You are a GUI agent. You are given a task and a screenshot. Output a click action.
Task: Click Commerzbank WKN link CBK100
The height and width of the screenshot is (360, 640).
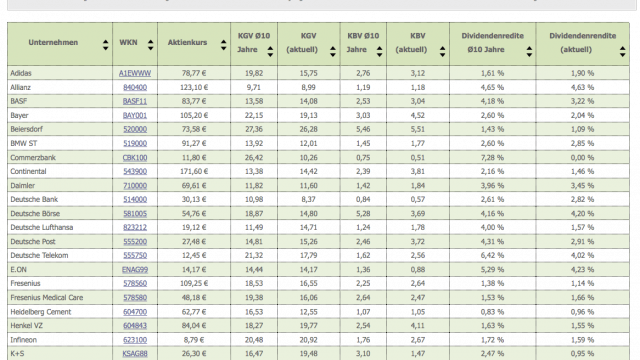[x=135, y=158]
